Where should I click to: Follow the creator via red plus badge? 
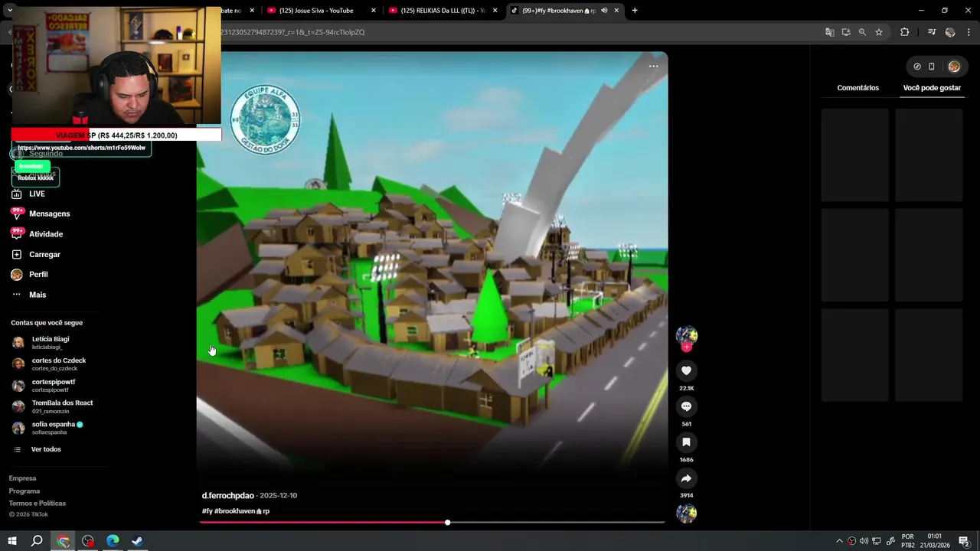pos(687,347)
